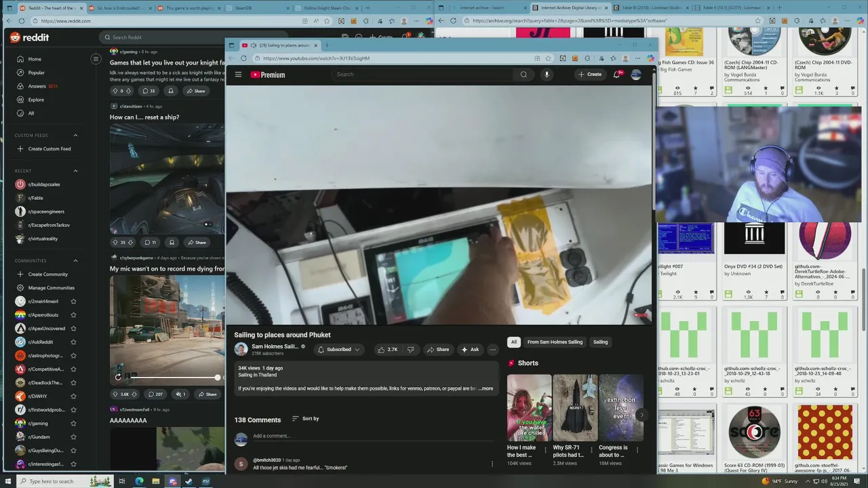The width and height of the screenshot is (868, 488).
Task: Favorite r/DeadlockThe... with star
Action: click(73, 383)
